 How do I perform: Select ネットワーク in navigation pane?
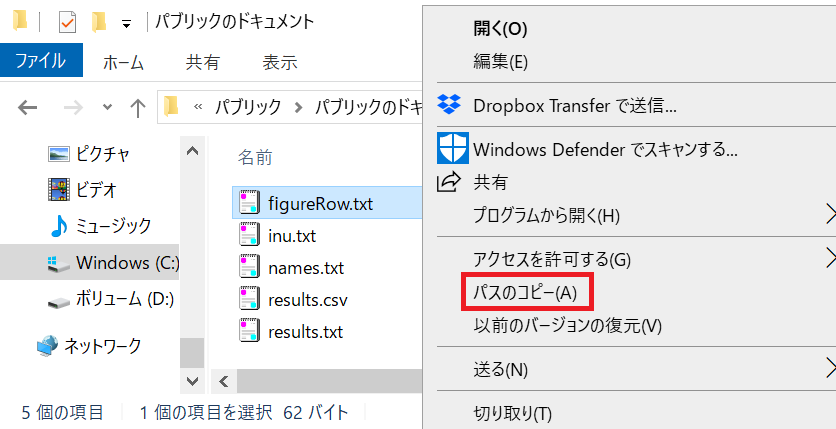[102, 346]
